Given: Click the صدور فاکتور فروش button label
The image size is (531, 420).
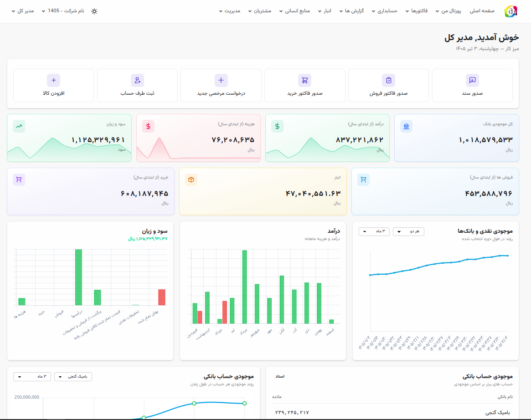Looking at the screenshot, I should coord(388,93).
